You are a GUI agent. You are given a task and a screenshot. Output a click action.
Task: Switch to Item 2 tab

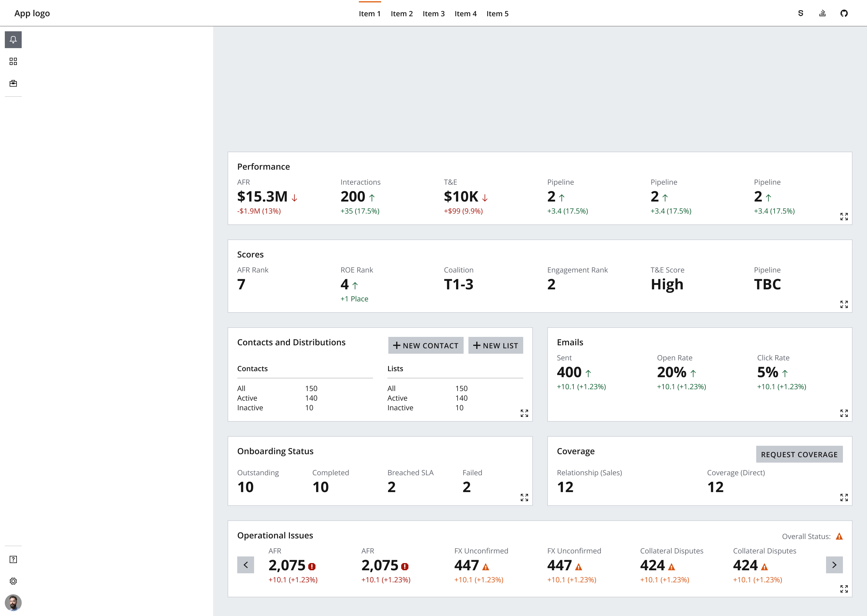[402, 14]
